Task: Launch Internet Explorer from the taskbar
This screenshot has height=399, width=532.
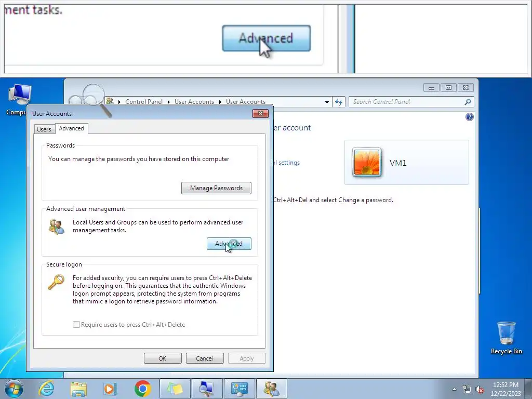Action: point(46,389)
